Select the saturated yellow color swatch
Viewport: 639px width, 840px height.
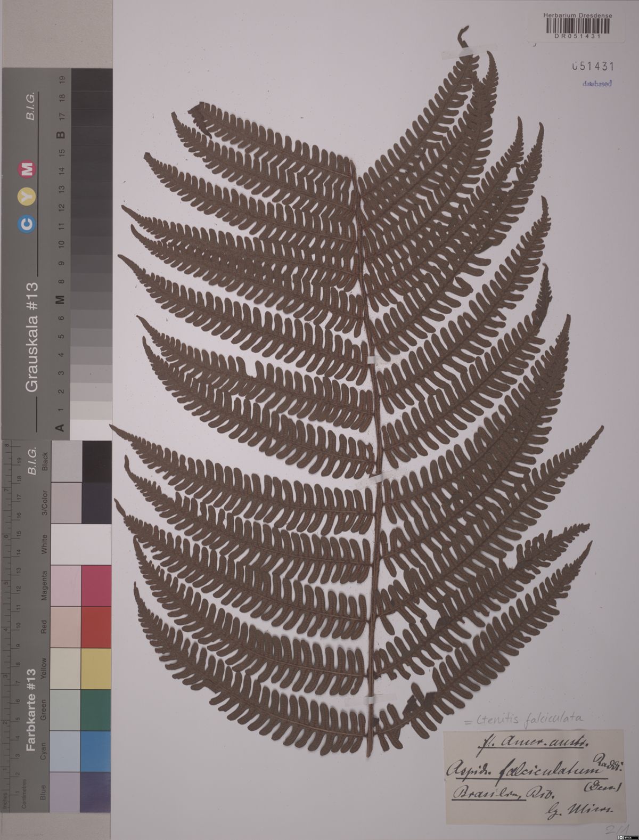[96, 668]
